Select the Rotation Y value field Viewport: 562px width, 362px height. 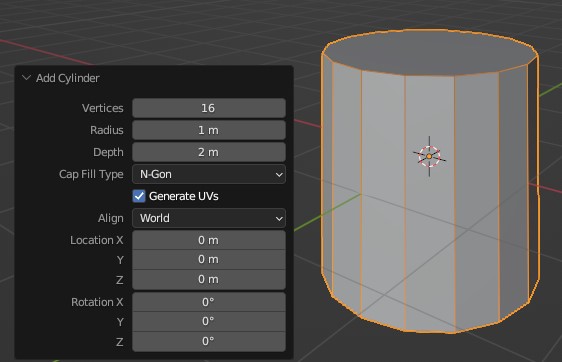coord(209,321)
